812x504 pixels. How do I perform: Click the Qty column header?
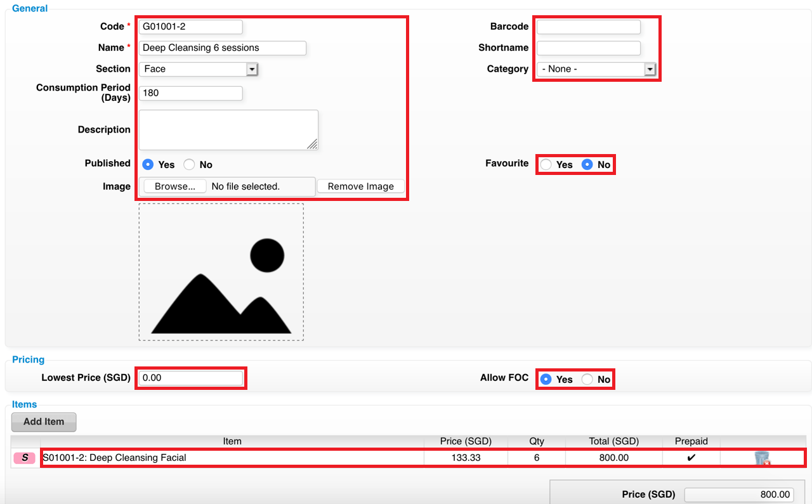coord(537,441)
